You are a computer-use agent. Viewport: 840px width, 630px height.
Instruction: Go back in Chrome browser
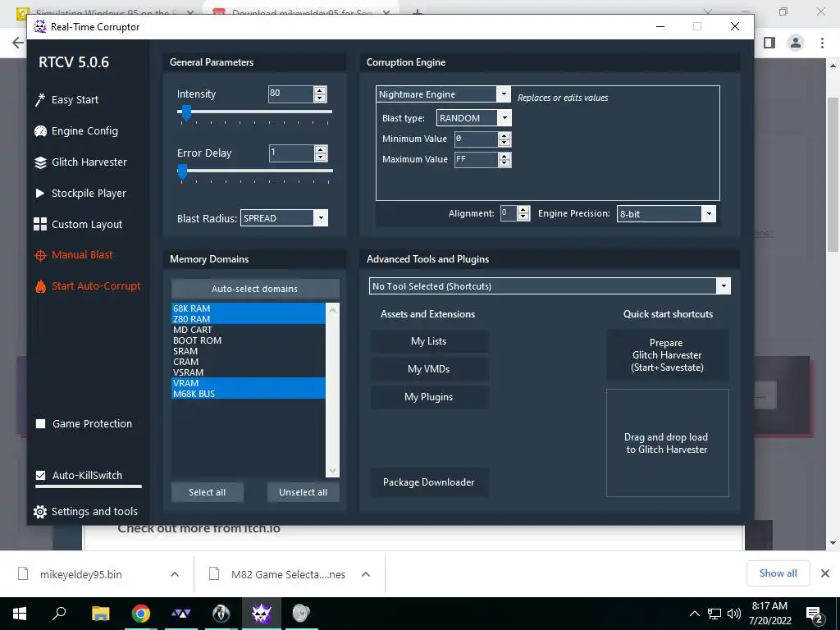pyautogui.click(x=18, y=43)
